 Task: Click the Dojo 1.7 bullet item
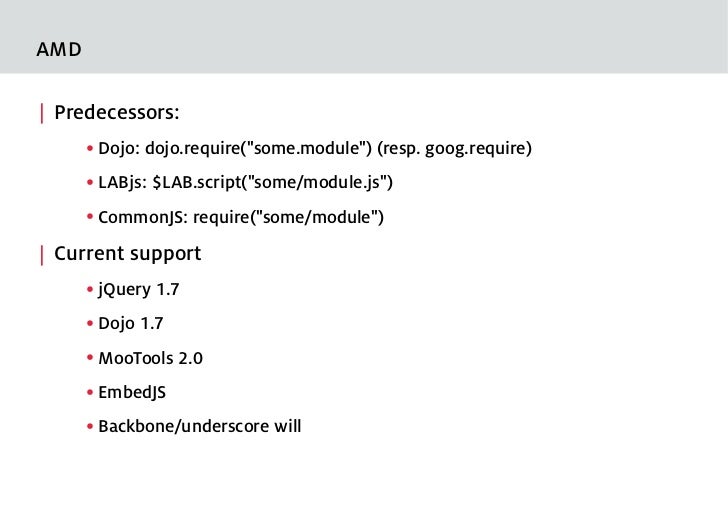tap(130, 324)
